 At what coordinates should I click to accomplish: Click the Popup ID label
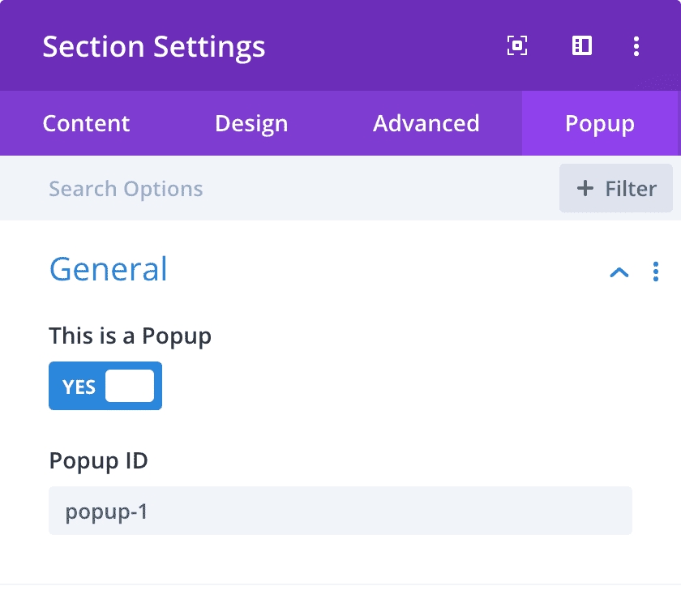coord(98,461)
